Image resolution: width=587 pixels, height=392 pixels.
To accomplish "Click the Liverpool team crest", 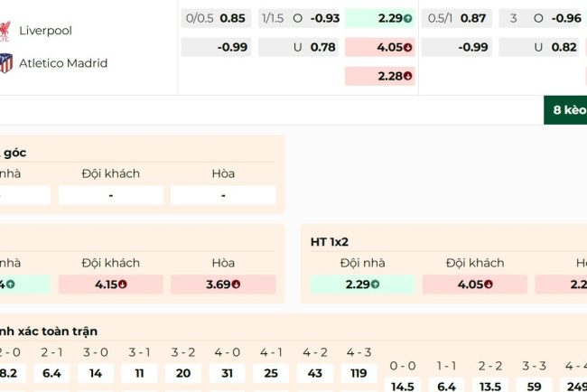I will (5, 31).
